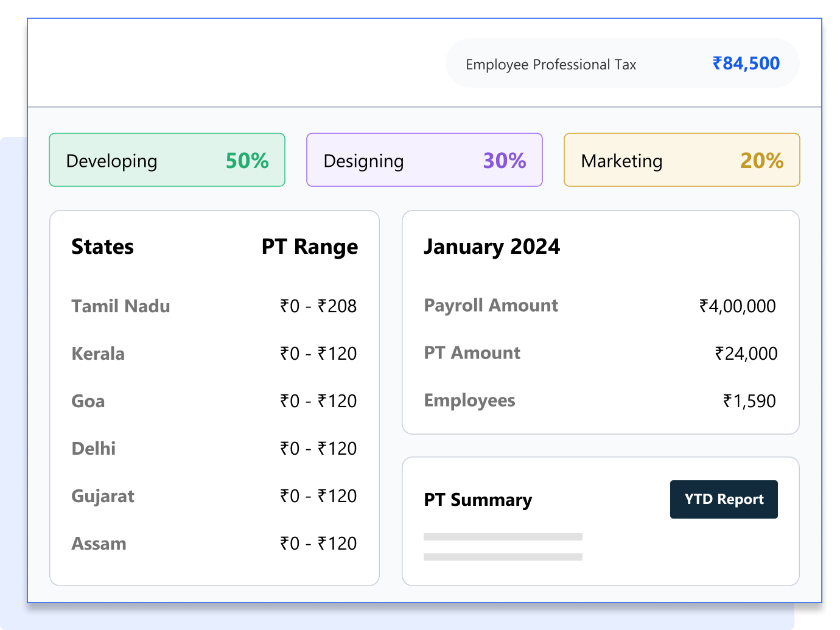Viewport: 840px width, 630px height.
Task: Click the PT Summary heading
Action: tap(478, 500)
